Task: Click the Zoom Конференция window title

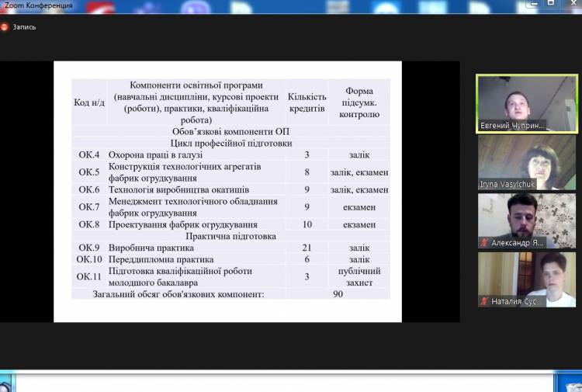Action: click(37, 5)
